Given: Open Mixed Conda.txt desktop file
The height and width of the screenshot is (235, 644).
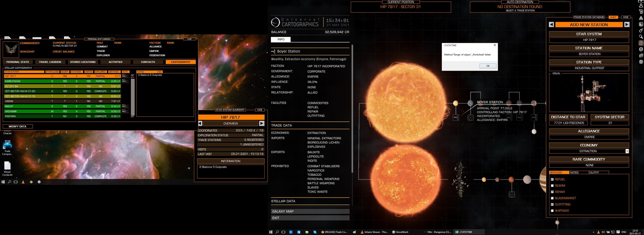Looking at the screenshot, I should [7, 169].
